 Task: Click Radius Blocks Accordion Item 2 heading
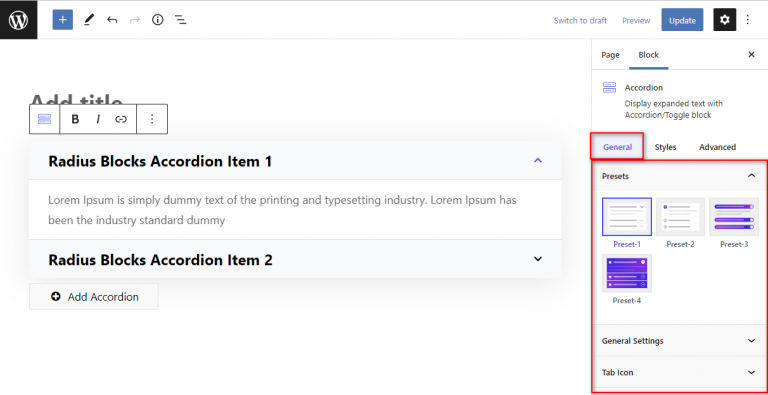point(160,260)
